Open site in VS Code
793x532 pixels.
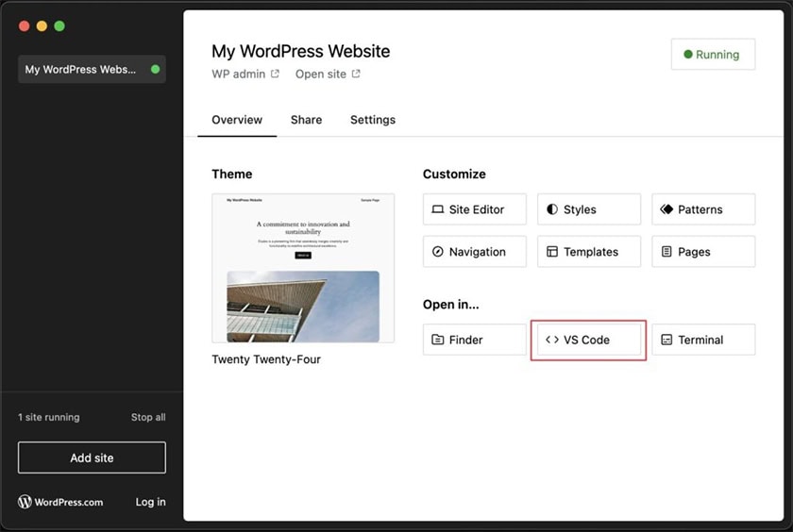588,340
